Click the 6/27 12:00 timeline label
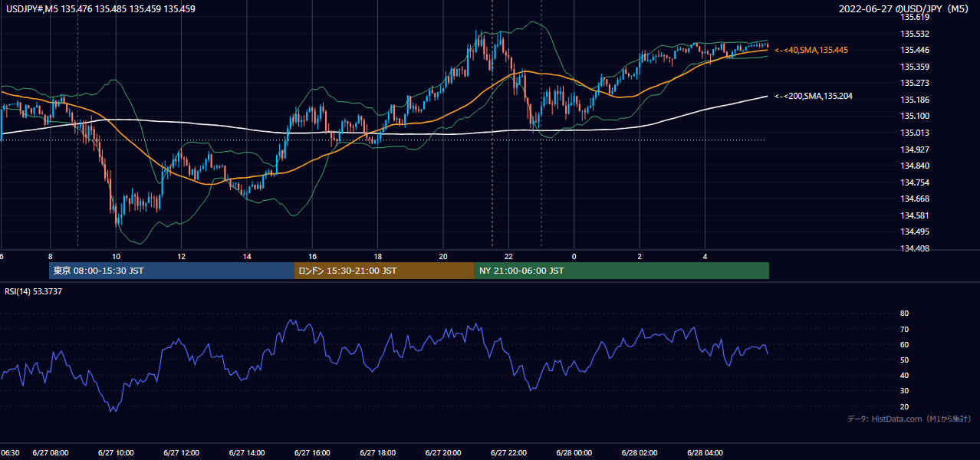 point(182,452)
